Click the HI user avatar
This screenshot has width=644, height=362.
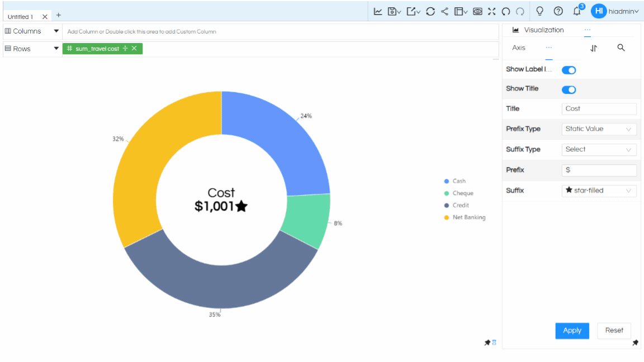[x=598, y=11]
